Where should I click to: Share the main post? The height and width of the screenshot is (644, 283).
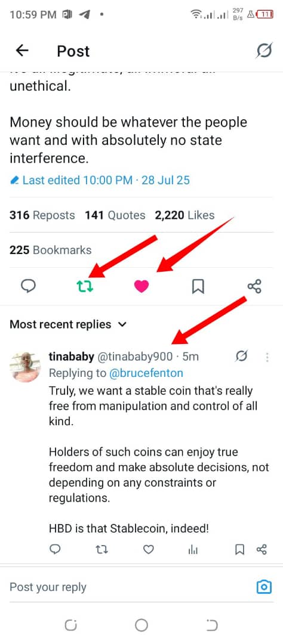[x=254, y=286]
